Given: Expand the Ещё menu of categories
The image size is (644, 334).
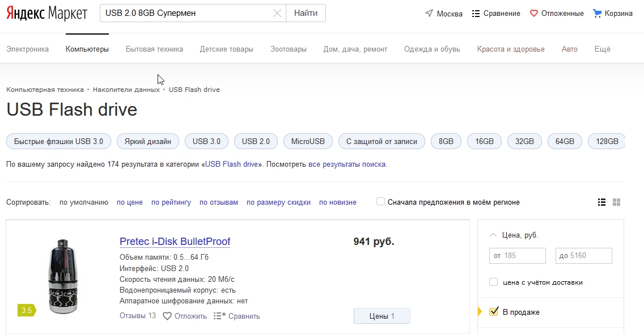Looking at the screenshot, I should click(x=603, y=49).
